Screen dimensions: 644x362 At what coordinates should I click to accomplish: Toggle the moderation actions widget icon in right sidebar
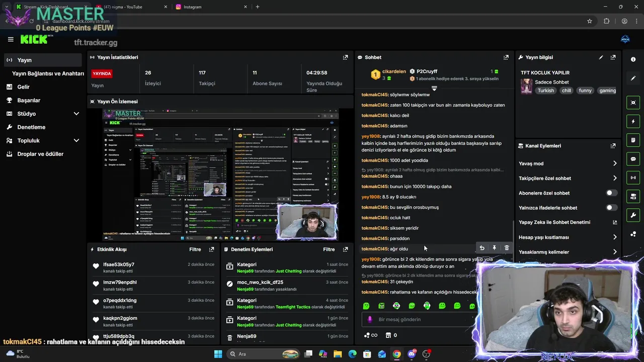[633, 196]
